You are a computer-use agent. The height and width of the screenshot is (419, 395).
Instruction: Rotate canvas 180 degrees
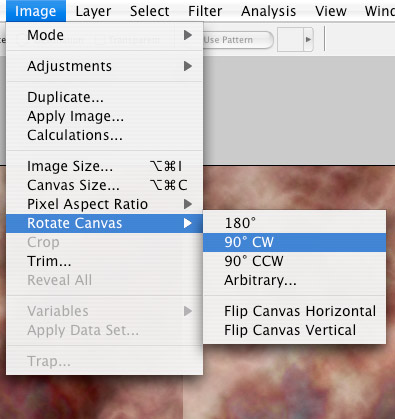[x=295, y=223]
